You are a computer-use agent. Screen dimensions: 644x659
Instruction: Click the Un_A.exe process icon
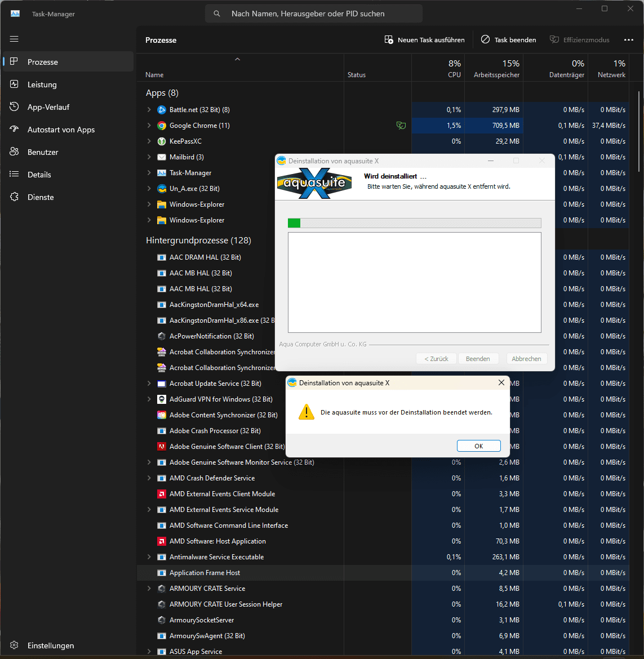[x=161, y=188]
